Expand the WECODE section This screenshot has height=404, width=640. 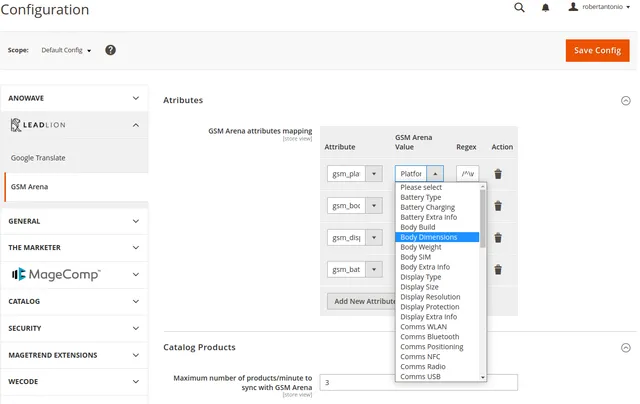pyautogui.click(x=74, y=382)
